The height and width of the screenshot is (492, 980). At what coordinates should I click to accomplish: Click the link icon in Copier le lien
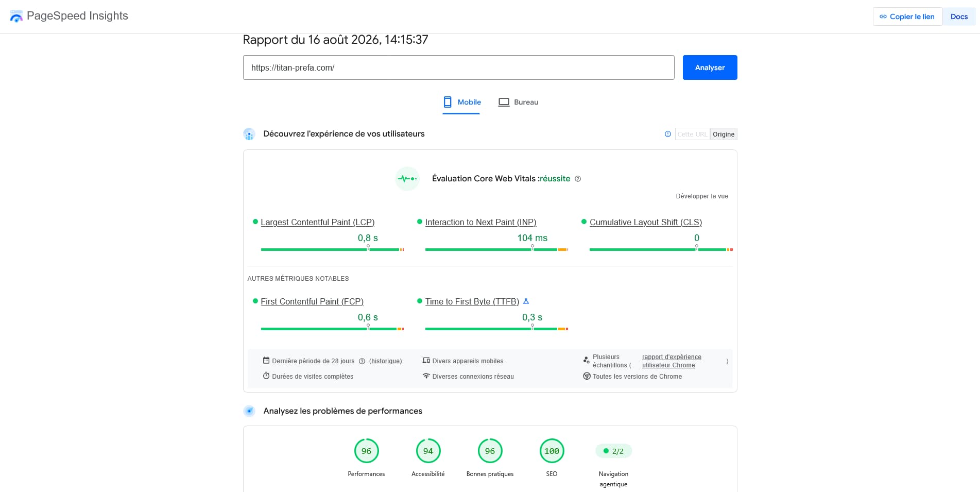[883, 16]
